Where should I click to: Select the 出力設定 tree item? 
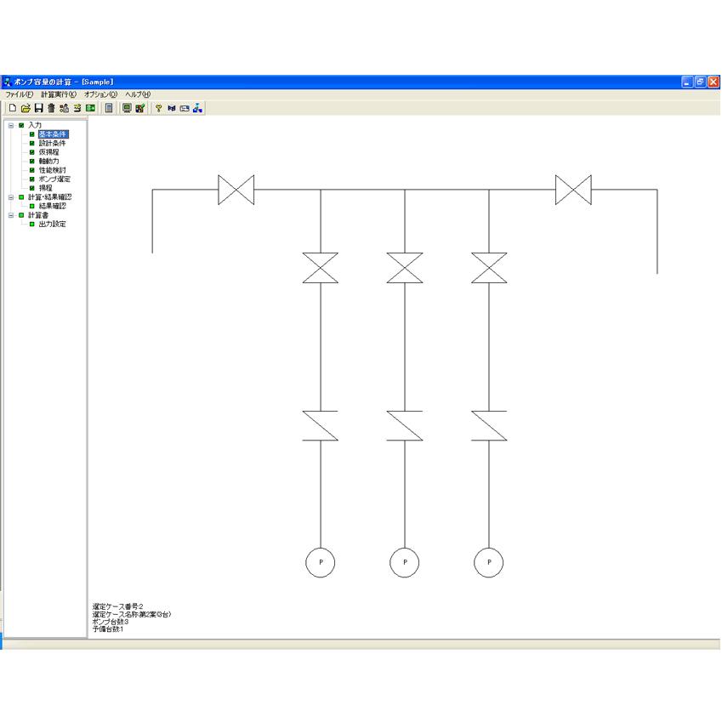pyautogui.click(x=53, y=225)
